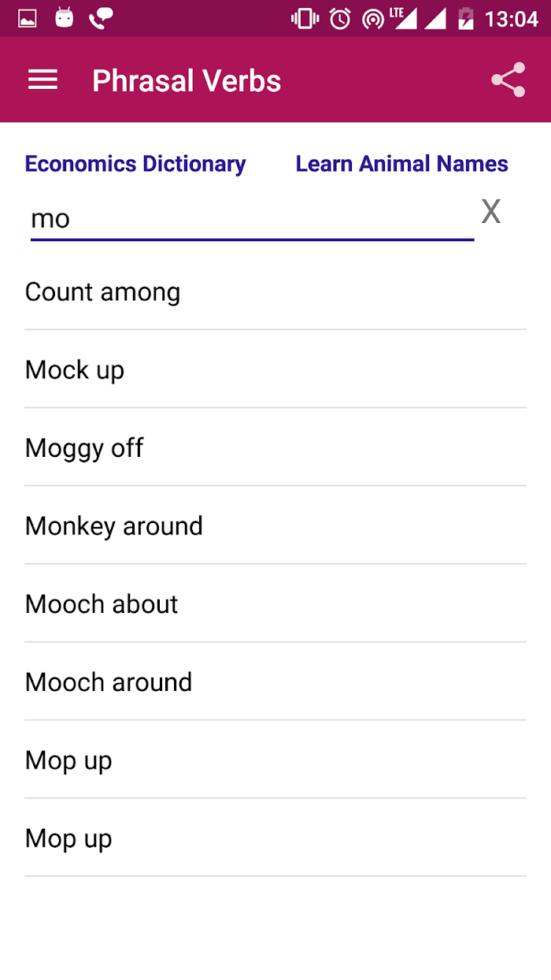This screenshot has width=551, height=980.
Task: Tap the image notification icon in status bar
Action: point(28,18)
